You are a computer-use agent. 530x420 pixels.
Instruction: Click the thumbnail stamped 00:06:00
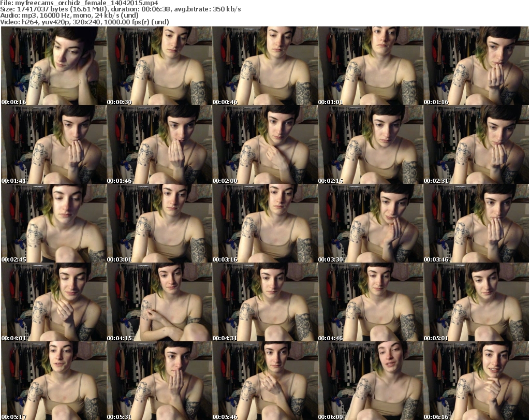pyautogui.click(x=370, y=381)
